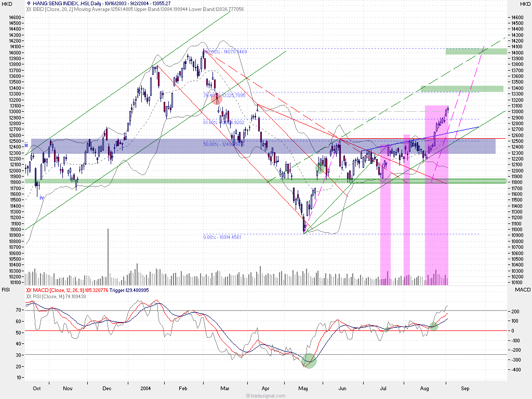This screenshot has height=399, width=532.
Task: Click the gray XX marker beside RSI legend
Action: click(29, 296)
